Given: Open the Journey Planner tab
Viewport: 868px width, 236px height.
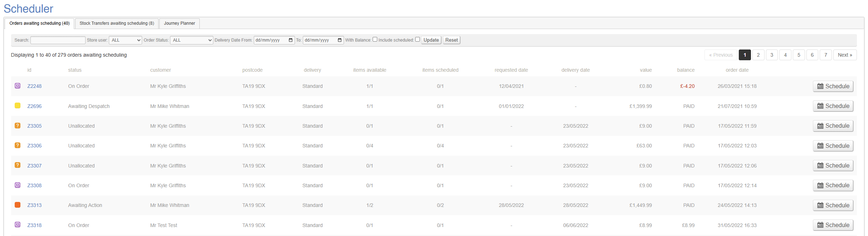Looking at the screenshot, I should tap(179, 23).
